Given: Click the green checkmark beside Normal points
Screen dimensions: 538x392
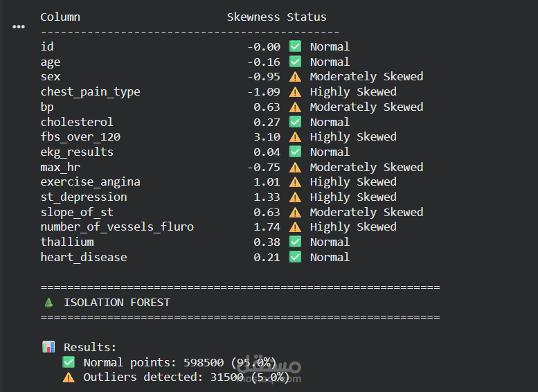Looking at the screenshot, I should click(x=68, y=363).
